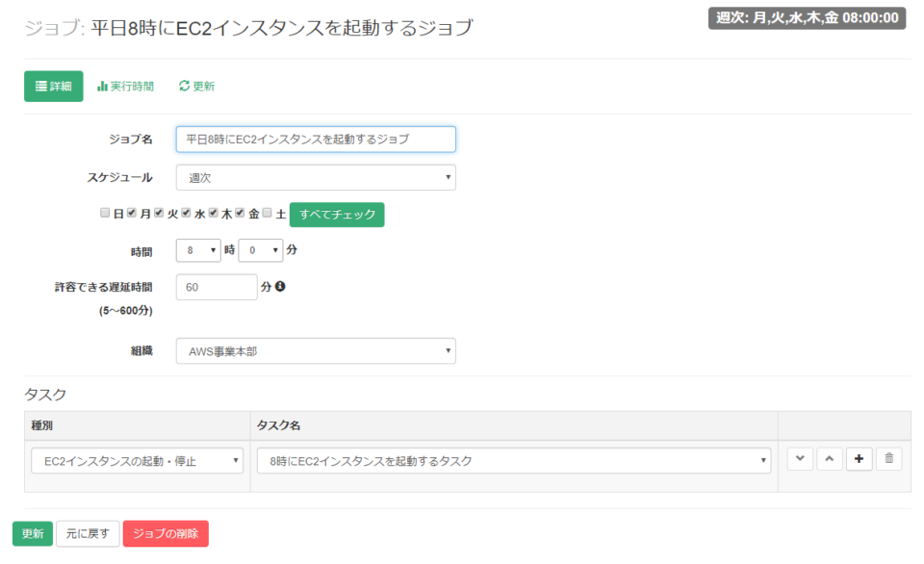Screen dimensions: 924x564
Task: Enable the 土 (Saturday) checkbox
Action: coord(267,212)
